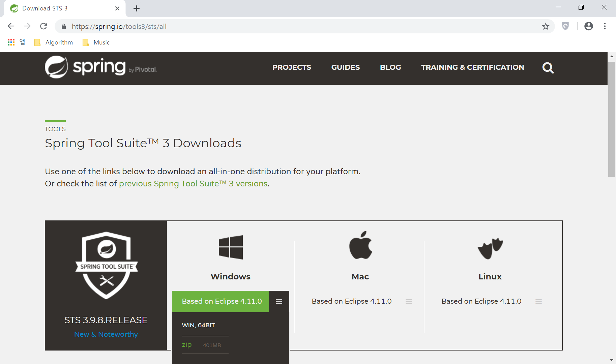Collapse Windows download list hamburger icon
This screenshot has width=616, height=364.
click(279, 301)
